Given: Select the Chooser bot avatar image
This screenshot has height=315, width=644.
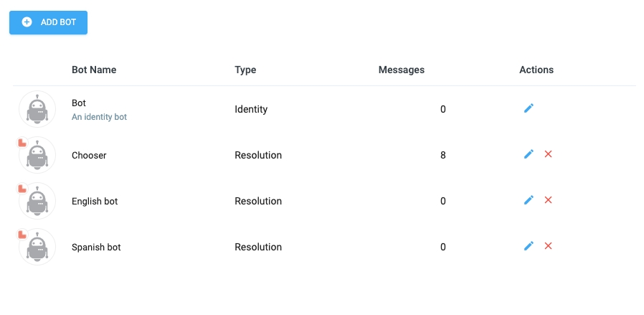Looking at the screenshot, I should (37, 155).
